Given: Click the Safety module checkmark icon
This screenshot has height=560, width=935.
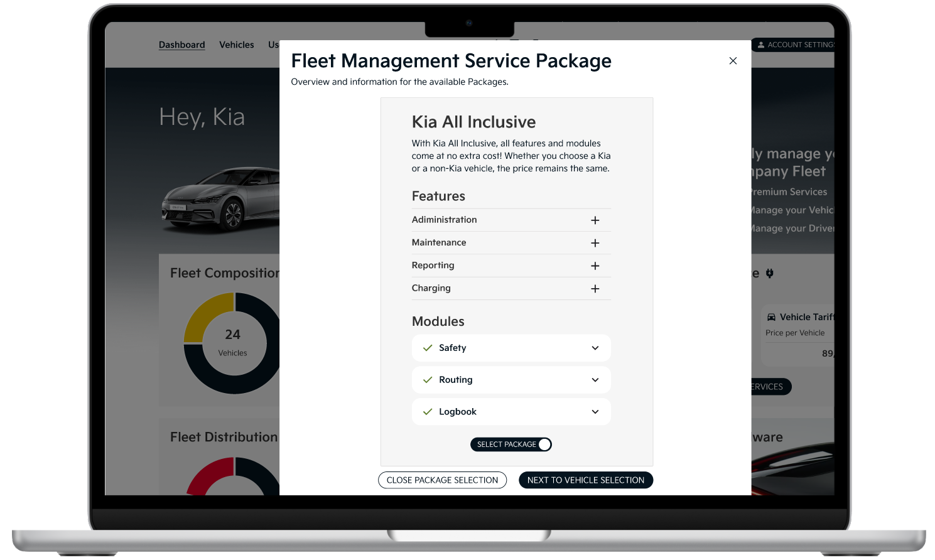Looking at the screenshot, I should pos(428,348).
